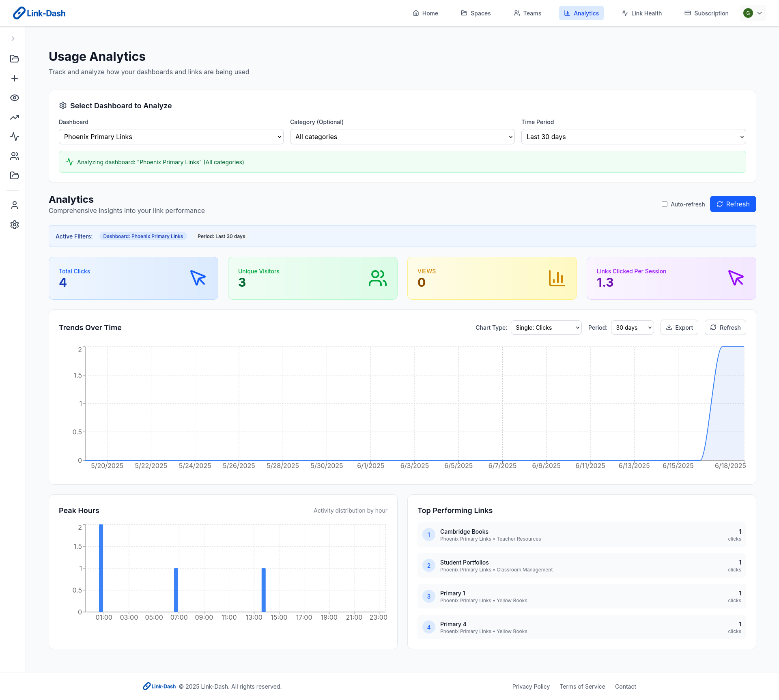This screenshot has height=700, width=779.
Task: Click the Total Clicks value 4
Action: point(63,282)
